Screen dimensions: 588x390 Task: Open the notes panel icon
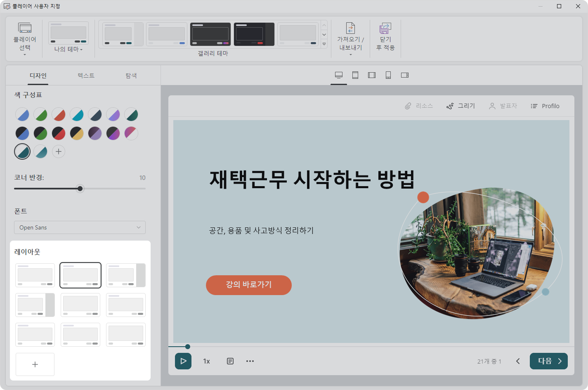[x=230, y=361]
